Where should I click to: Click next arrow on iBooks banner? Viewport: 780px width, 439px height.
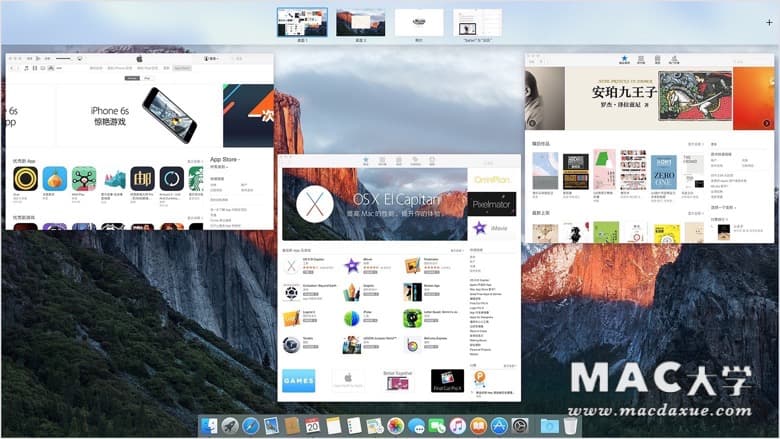click(x=767, y=123)
